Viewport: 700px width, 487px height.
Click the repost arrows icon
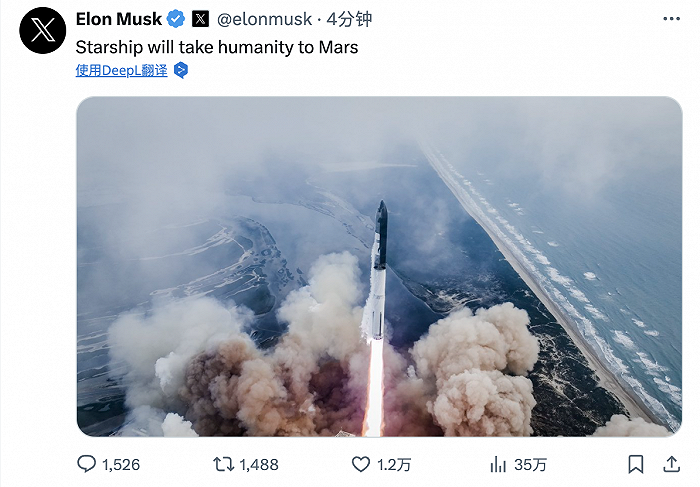tap(223, 464)
